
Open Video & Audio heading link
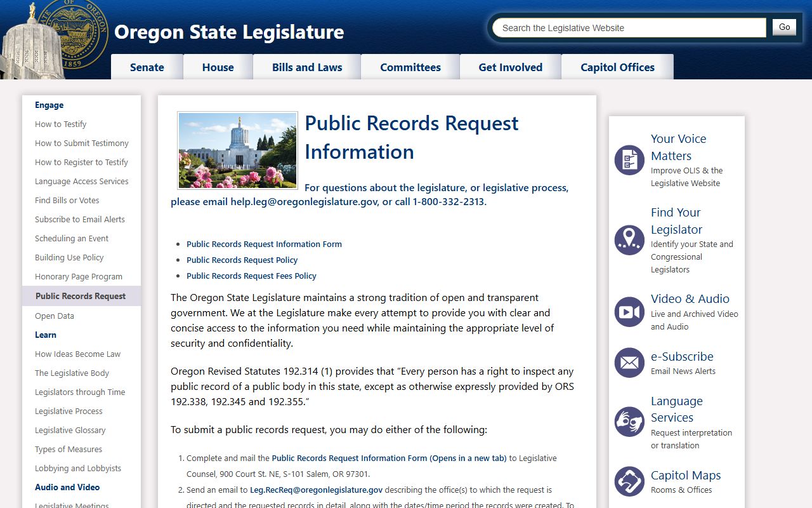690,298
